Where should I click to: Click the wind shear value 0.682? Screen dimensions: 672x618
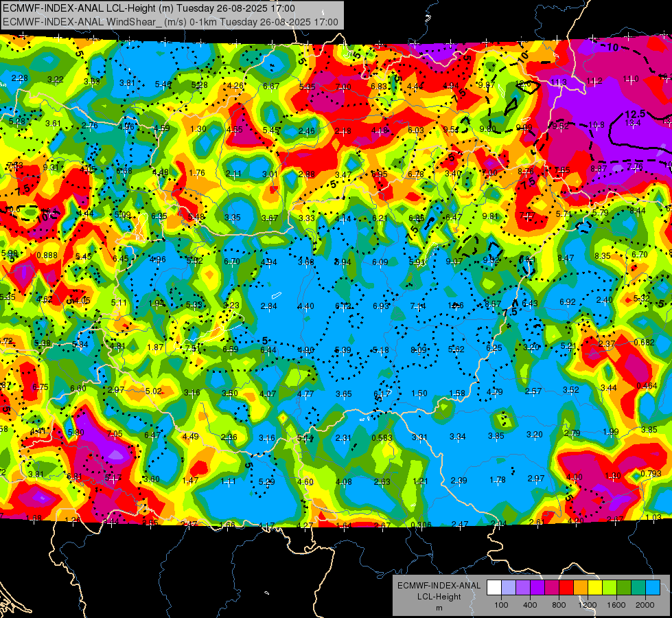pyautogui.click(x=644, y=342)
